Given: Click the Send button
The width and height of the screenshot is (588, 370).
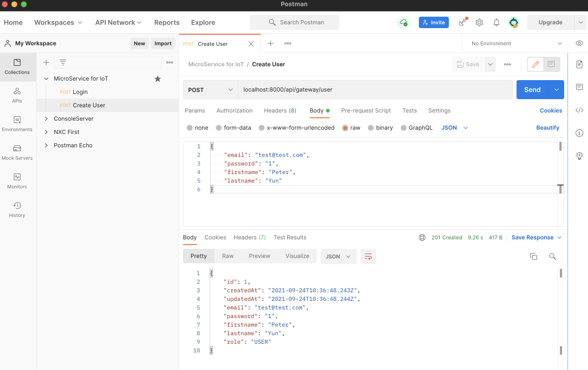Looking at the screenshot, I should [x=532, y=90].
